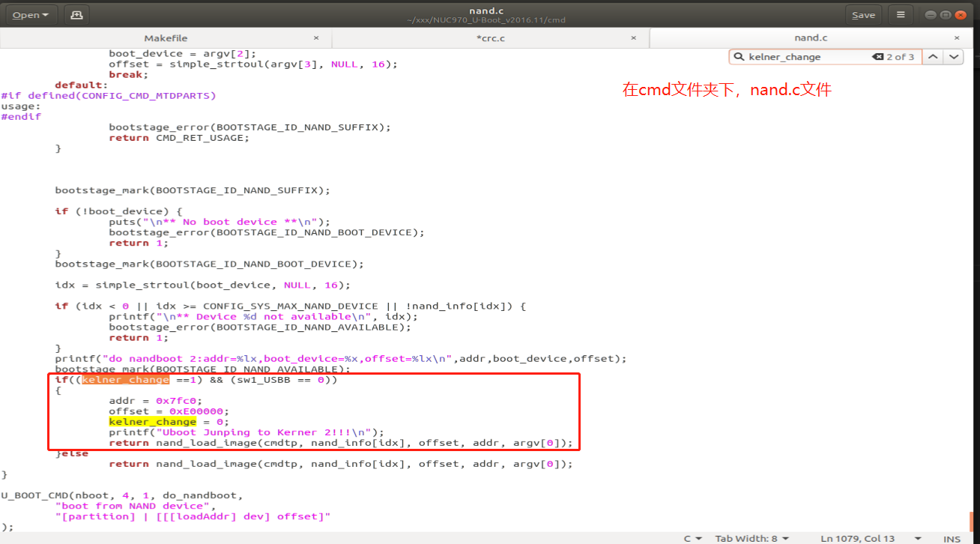Click the Save button
The image size is (980, 544).
pyautogui.click(x=863, y=14)
